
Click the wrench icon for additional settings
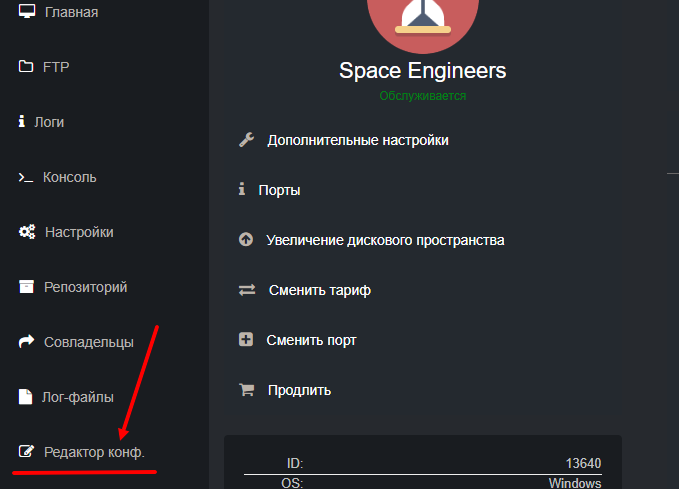point(247,140)
